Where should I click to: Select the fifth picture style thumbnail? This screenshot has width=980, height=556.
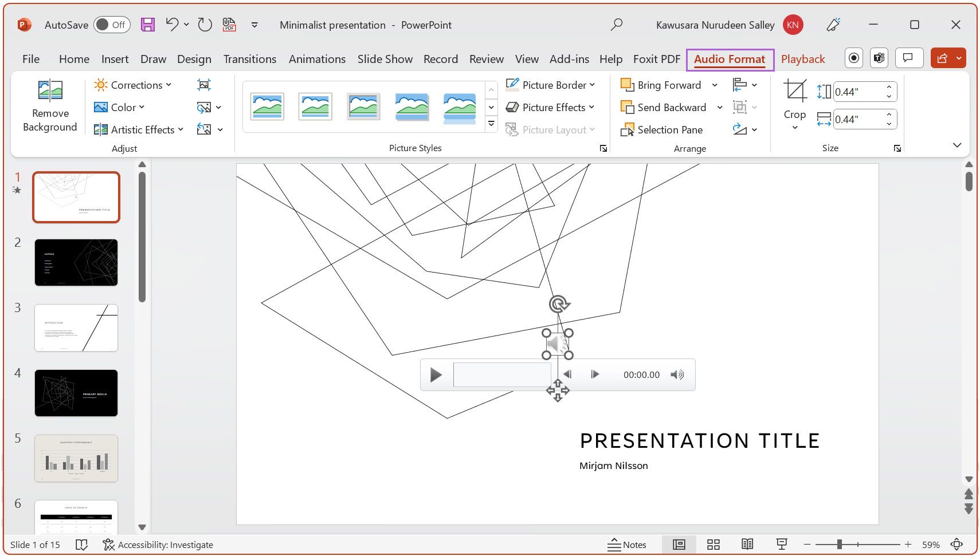coord(460,108)
